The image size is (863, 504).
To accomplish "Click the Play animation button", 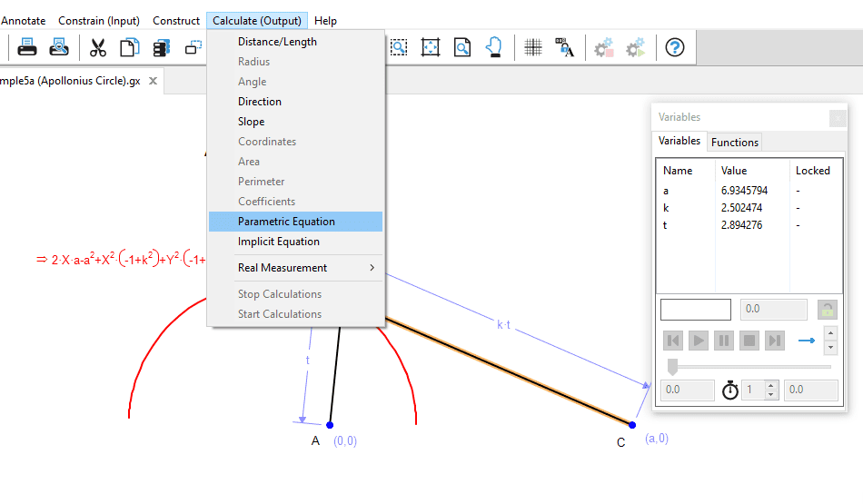I will (x=699, y=341).
